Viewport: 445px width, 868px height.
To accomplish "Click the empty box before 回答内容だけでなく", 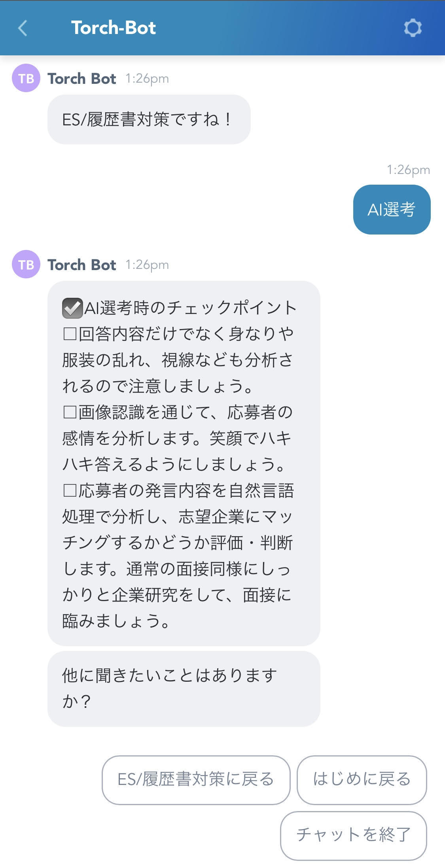I will [70, 334].
